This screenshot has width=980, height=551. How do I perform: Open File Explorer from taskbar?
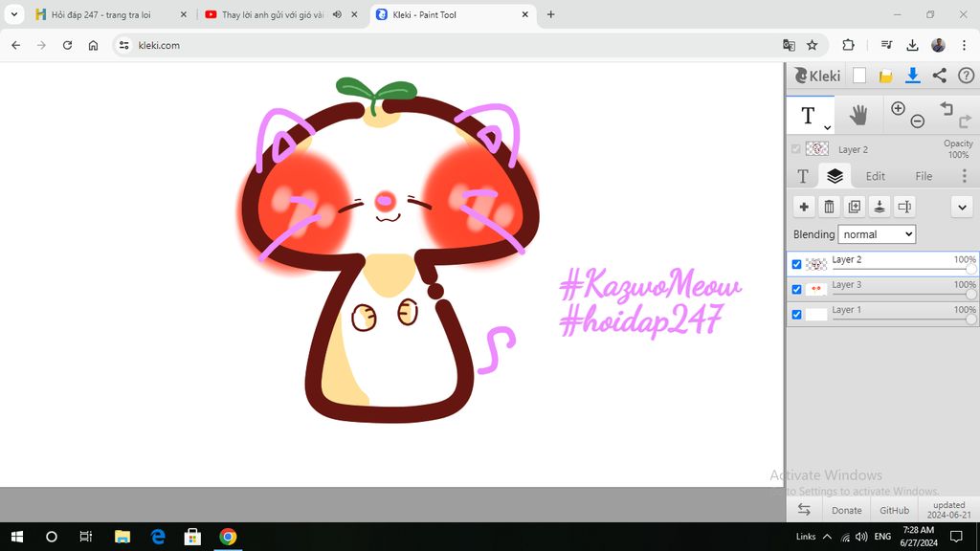(x=122, y=536)
